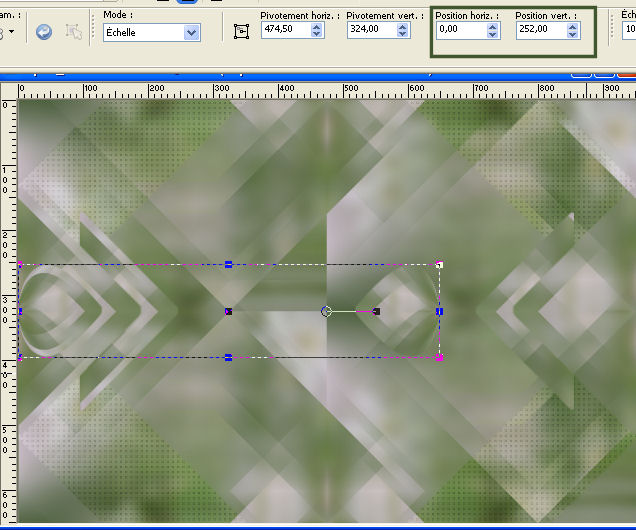This screenshot has height=530, width=636.
Task: Click the greyed-out selection cursor icon
Action: (x=74, y=32)
